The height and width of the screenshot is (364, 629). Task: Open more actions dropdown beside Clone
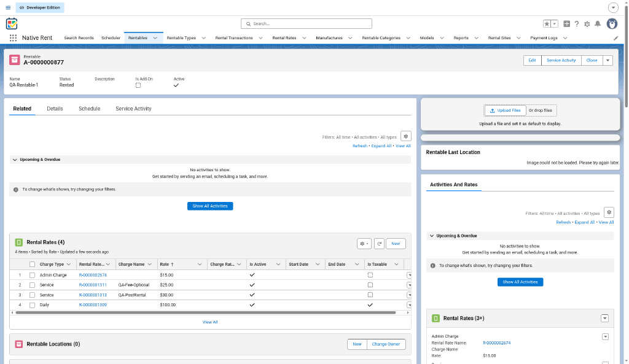click(x=608, y=61)
